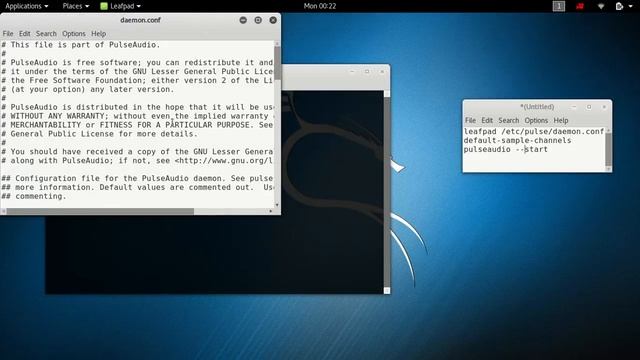The image size is (640, 360).
Task: Click line starting '## Configuration file for the PulseAudio'
Action: pos(137,178)
